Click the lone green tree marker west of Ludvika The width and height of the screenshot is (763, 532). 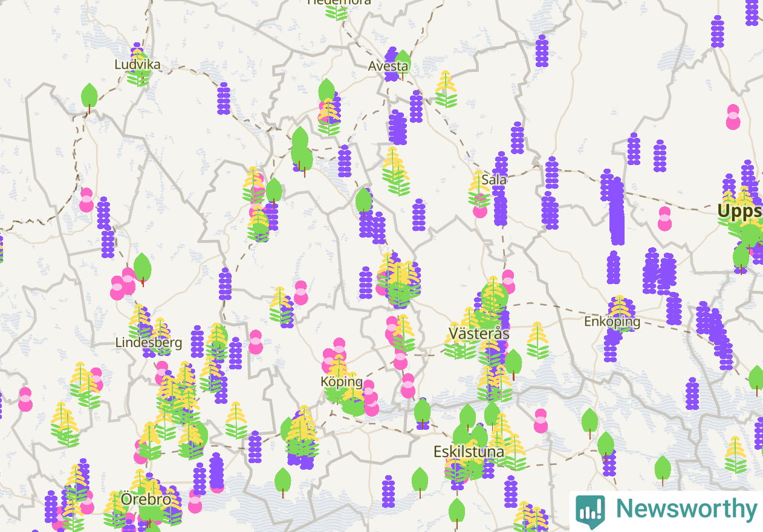coord(89,98)
